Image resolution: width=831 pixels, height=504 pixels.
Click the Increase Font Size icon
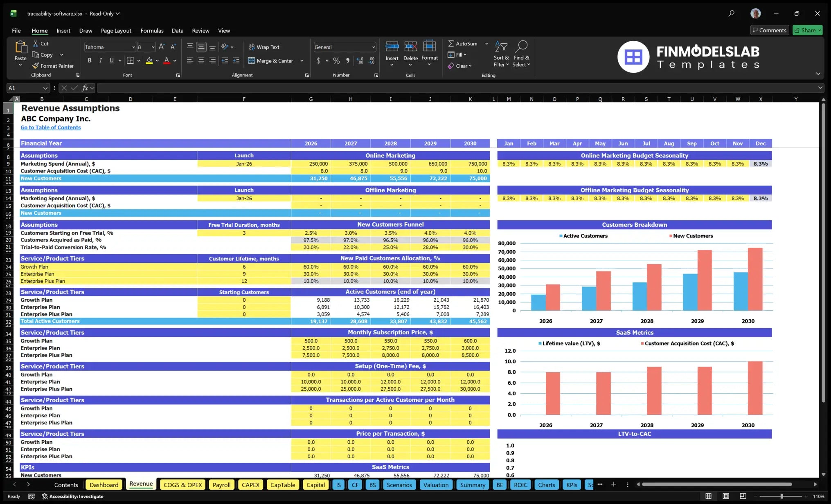[x=162, y=47]
